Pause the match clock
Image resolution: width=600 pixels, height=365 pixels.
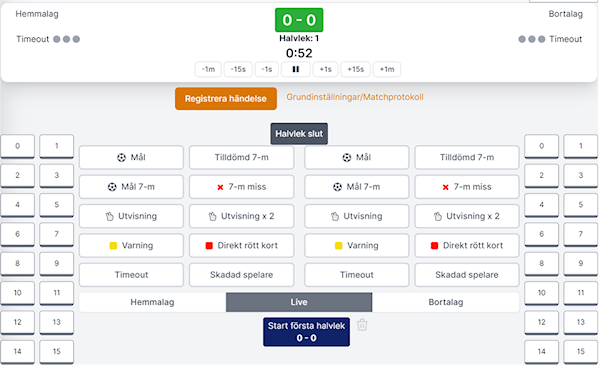295,69
